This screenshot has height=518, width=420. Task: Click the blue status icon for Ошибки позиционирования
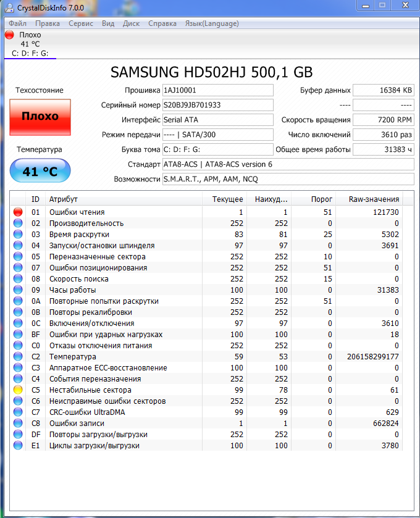(x=18, y=267)
